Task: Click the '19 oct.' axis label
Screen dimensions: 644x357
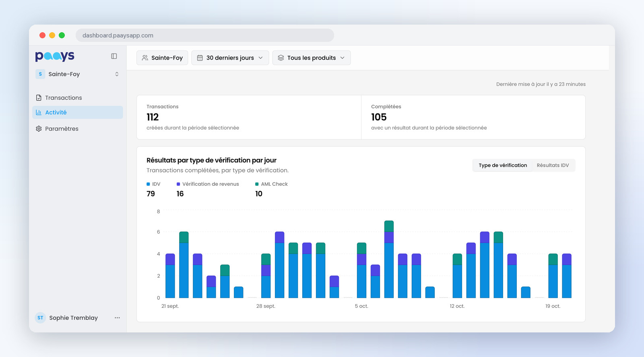Action: (x=553, y=306)
